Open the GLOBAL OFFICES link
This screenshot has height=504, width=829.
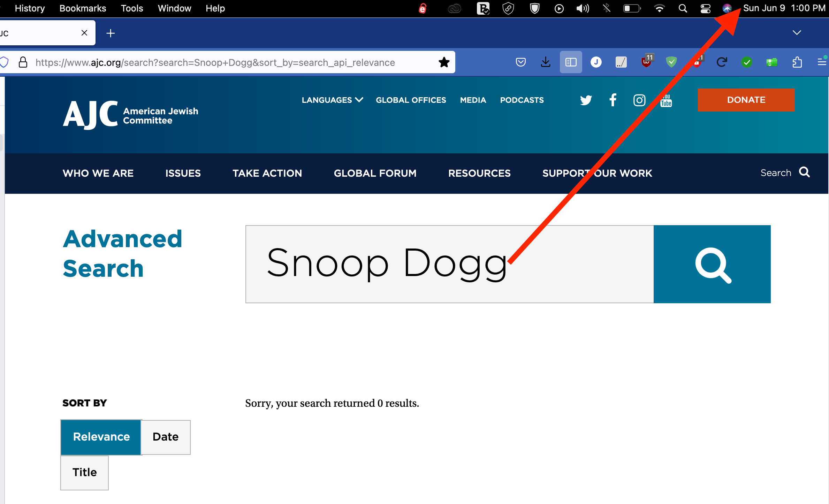[411, 100]
